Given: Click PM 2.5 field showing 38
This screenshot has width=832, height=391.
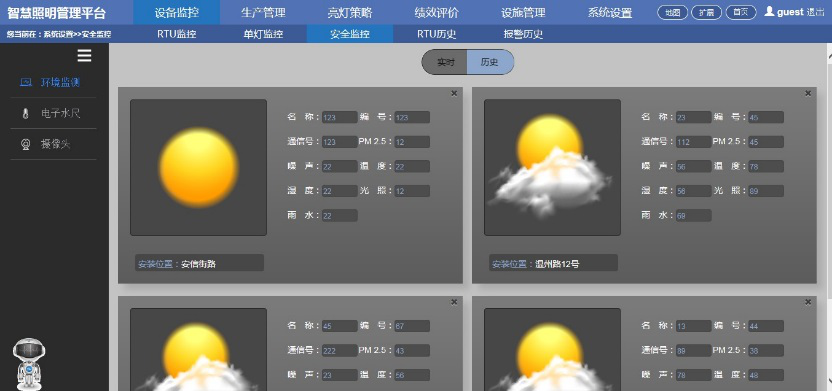Looking at the screenshot, I should click(x=766, y=351).
